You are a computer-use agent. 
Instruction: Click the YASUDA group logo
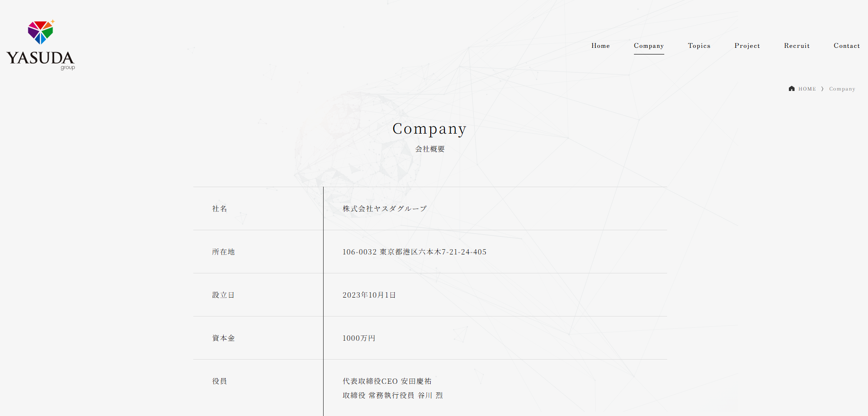coord(41,45)
